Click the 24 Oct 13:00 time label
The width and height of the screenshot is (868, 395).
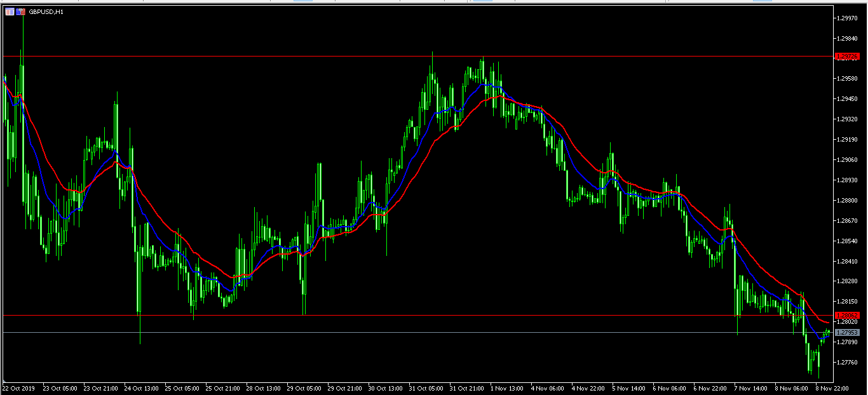click(x=141, y=387)
